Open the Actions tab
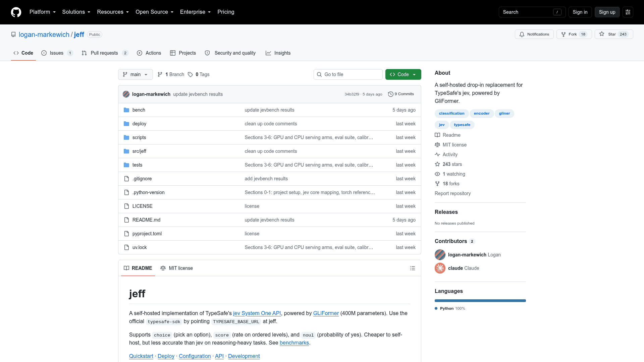644x362 pixels. click(x=149, y=53)
